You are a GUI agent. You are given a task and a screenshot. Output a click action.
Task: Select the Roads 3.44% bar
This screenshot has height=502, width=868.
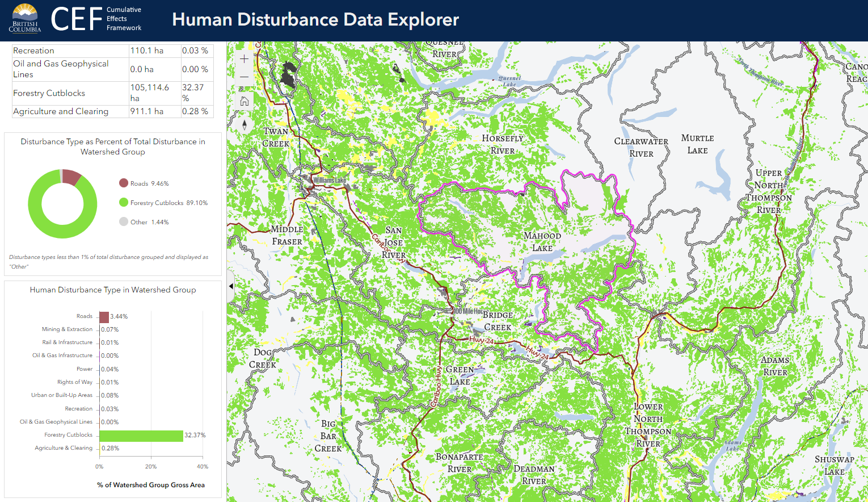click(x=104, y=317)
